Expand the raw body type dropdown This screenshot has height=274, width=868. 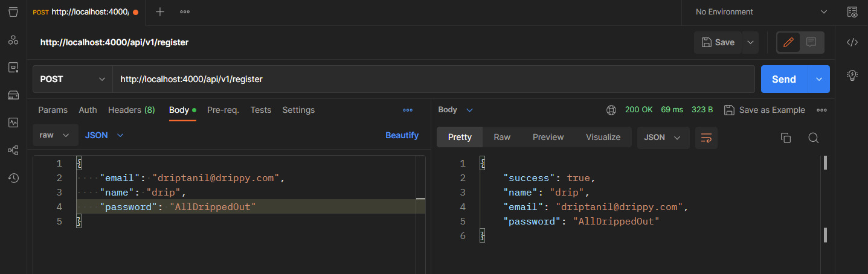tap(54, 135)
